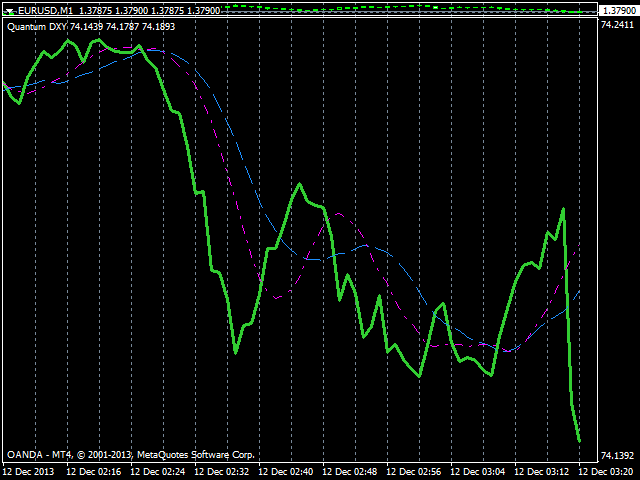Click the current price tag 1.37900
This screenshot has width=640, height=480.
[618, 10]
